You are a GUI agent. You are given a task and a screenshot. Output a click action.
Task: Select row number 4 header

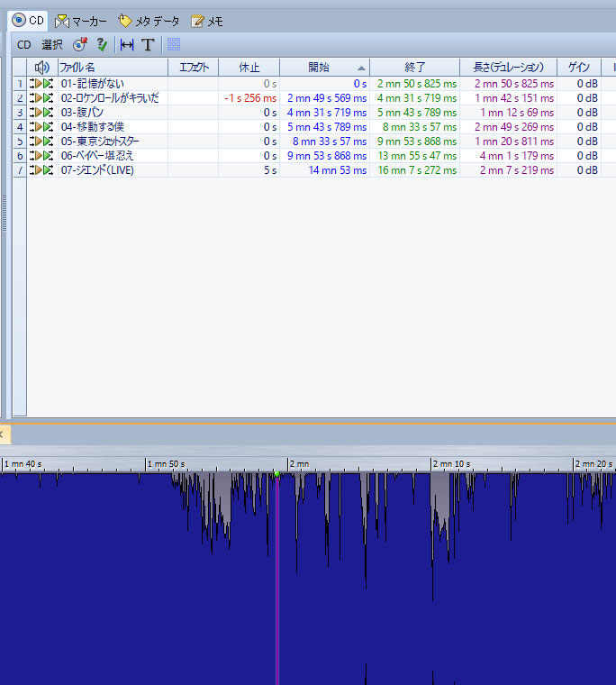20,127
